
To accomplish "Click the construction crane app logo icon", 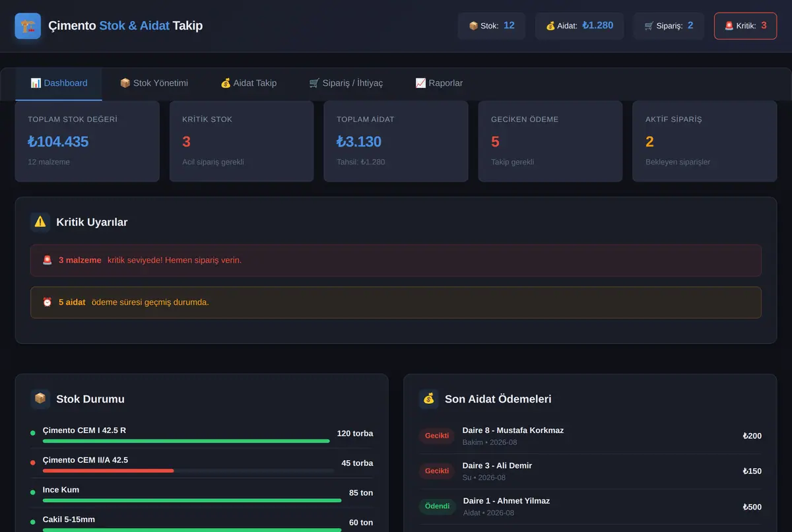I will (x=28, y=26).
